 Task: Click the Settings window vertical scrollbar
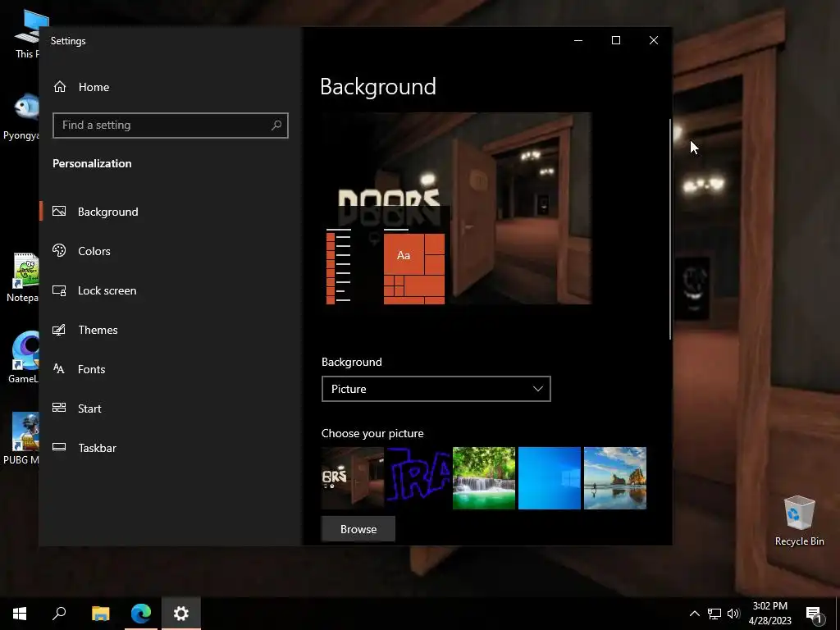tap(669, 230)
